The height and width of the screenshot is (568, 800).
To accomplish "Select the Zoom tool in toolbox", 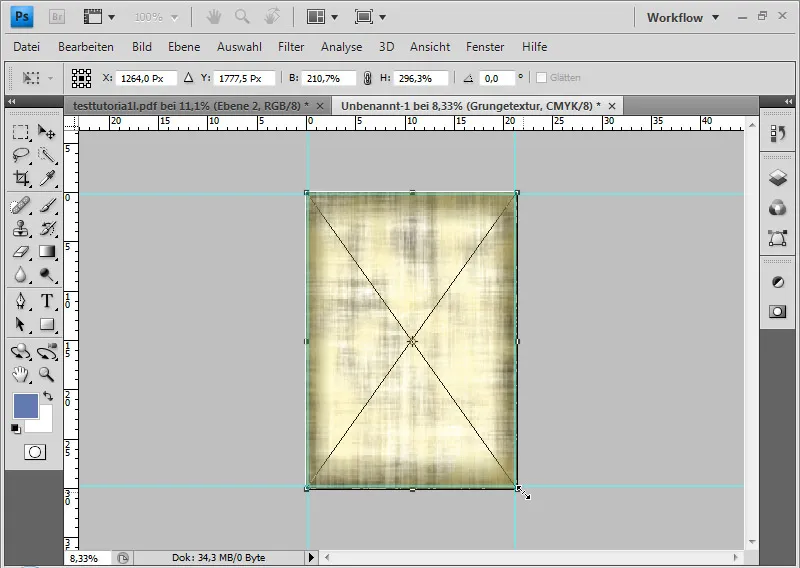I will coord(47,375).
